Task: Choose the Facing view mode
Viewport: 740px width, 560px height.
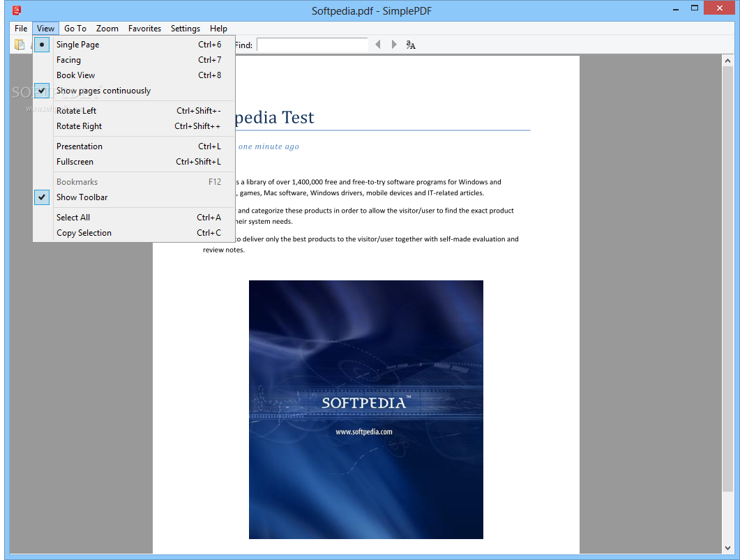Action: click(134, 60)
